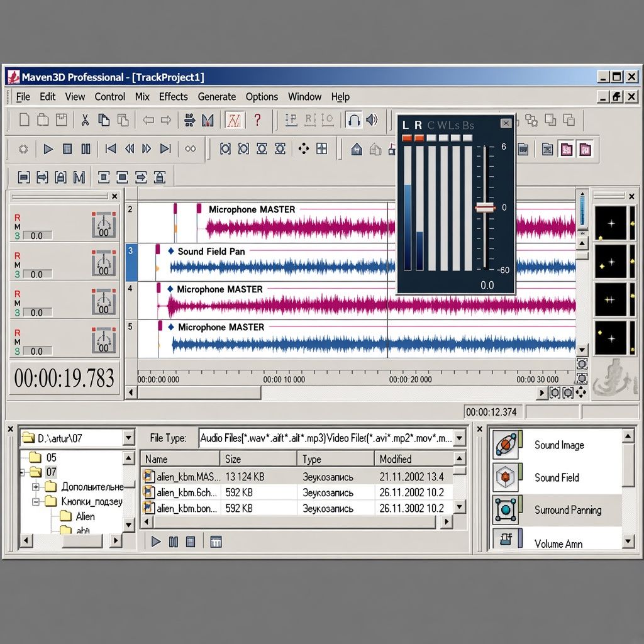Image resolution: width=644 pixels, height=644 pixels.
Task: Toggle Record arm on track 2 controls
Action: pyautogui.click(x=17, y=217)
